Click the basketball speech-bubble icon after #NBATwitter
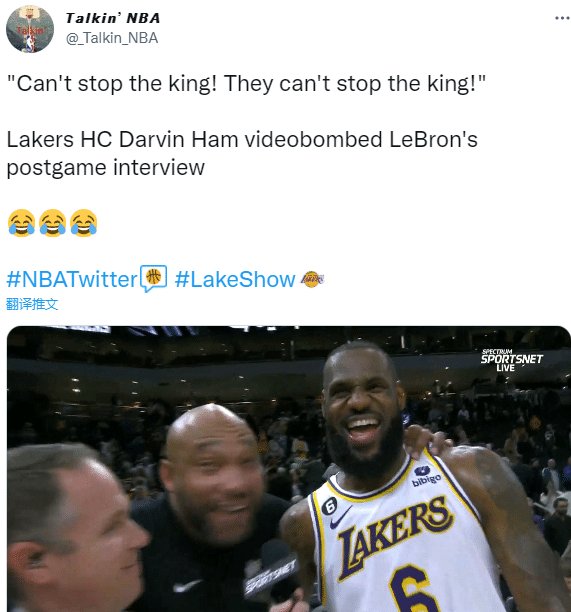 [154, 278]
